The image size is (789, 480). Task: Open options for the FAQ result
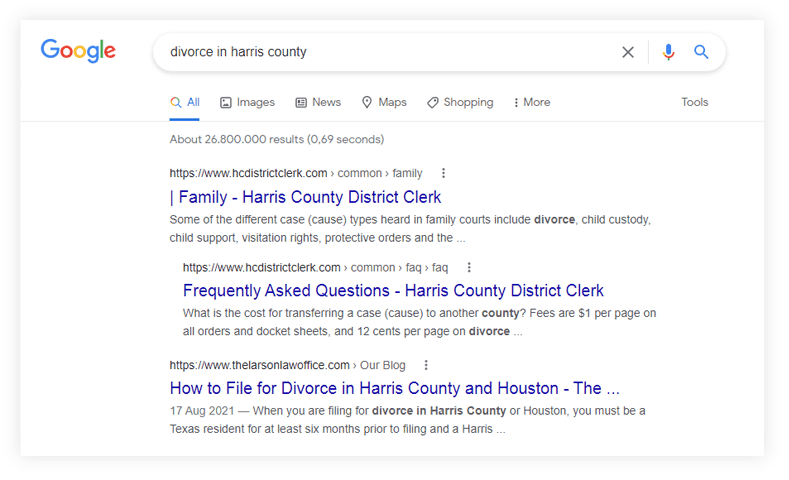tap(469, 267)
